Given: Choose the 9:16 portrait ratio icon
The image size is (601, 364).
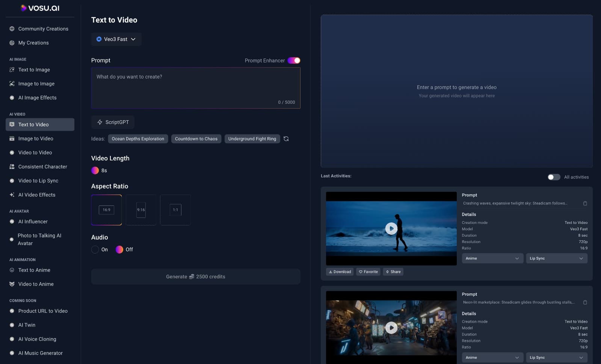Looking at the screenshot, I should 141,210.
